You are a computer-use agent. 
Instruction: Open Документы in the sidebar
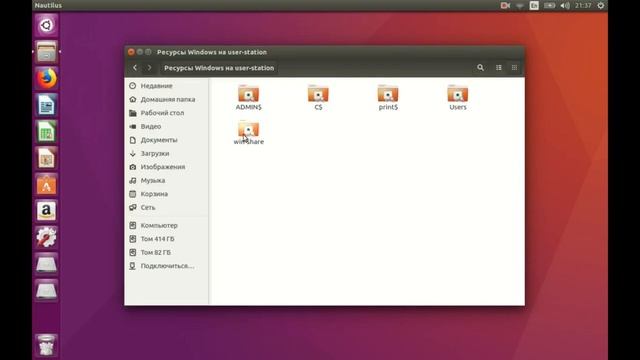click(167, 140)
